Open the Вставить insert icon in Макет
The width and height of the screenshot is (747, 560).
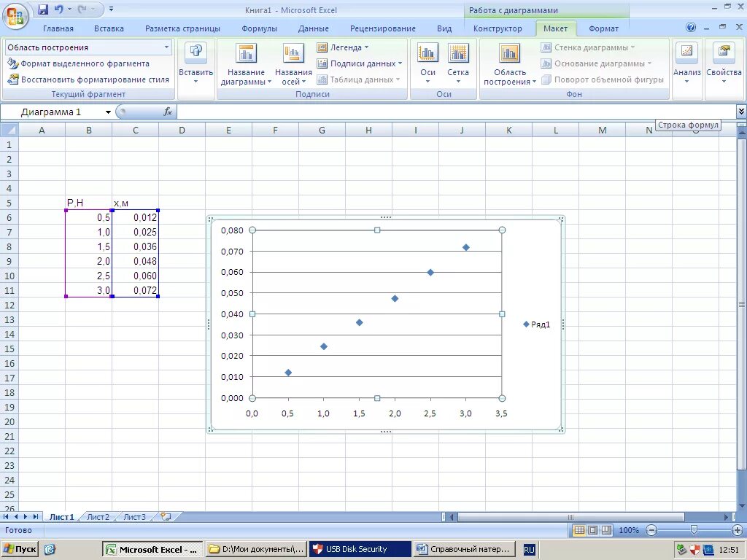196,64
